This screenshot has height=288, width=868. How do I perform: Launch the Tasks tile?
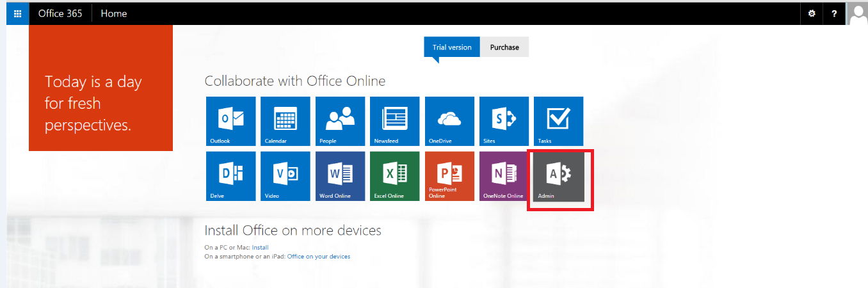(x=558, y=121)
